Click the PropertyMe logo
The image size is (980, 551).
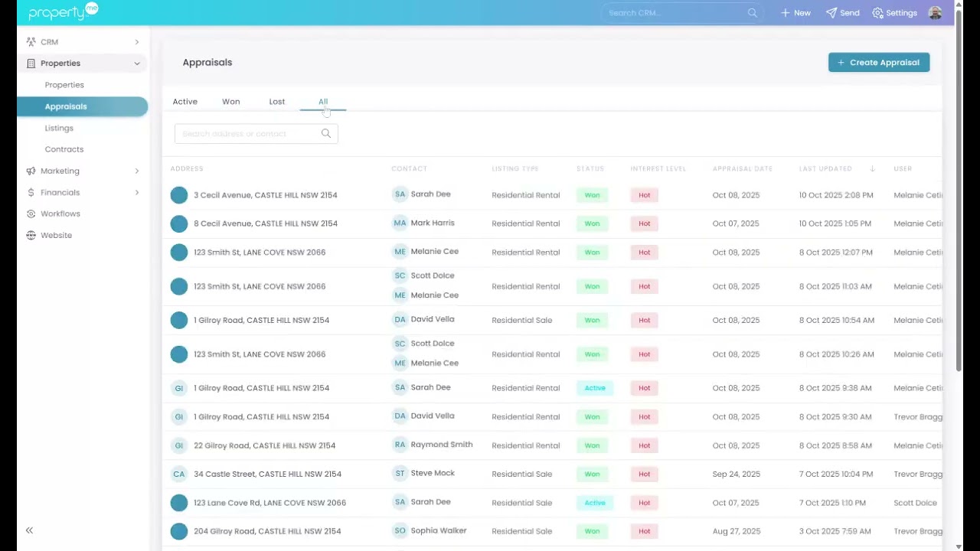point(63,12)
